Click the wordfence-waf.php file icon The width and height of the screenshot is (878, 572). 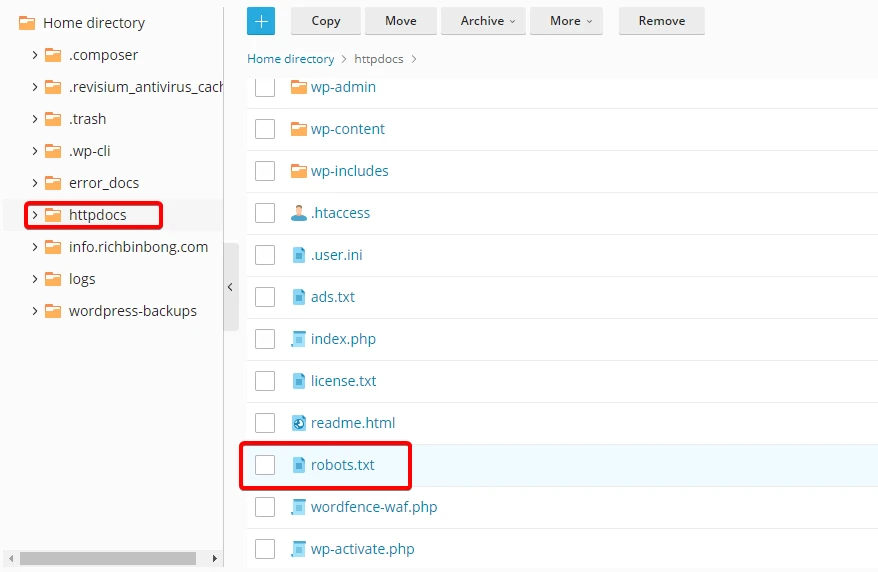(x=298, y=507)
